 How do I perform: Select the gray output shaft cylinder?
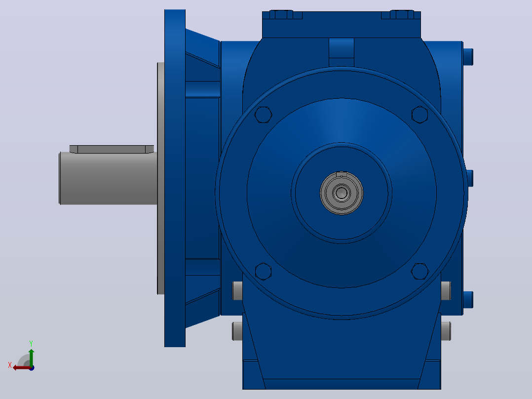click(108, 178)
